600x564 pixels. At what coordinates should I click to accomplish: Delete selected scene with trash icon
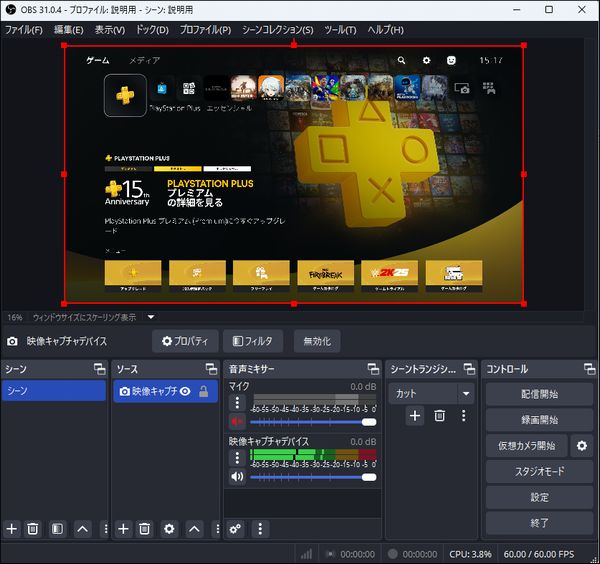click(x=33, y=529)
